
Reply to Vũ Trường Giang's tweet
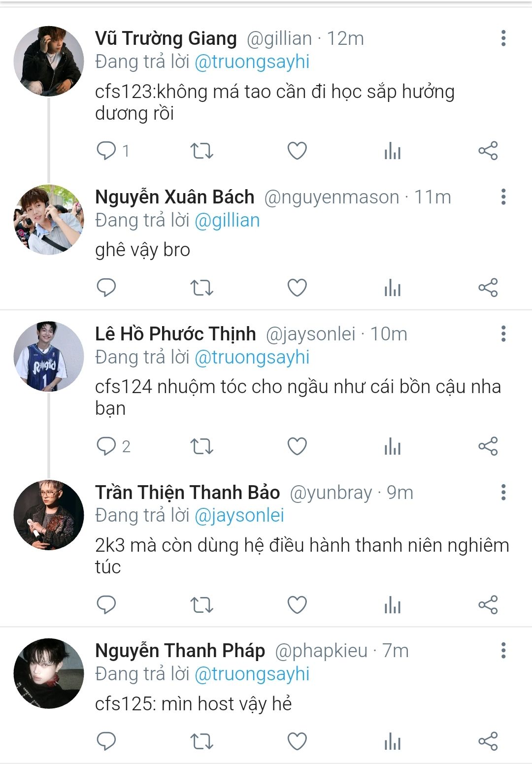(106, 150)
